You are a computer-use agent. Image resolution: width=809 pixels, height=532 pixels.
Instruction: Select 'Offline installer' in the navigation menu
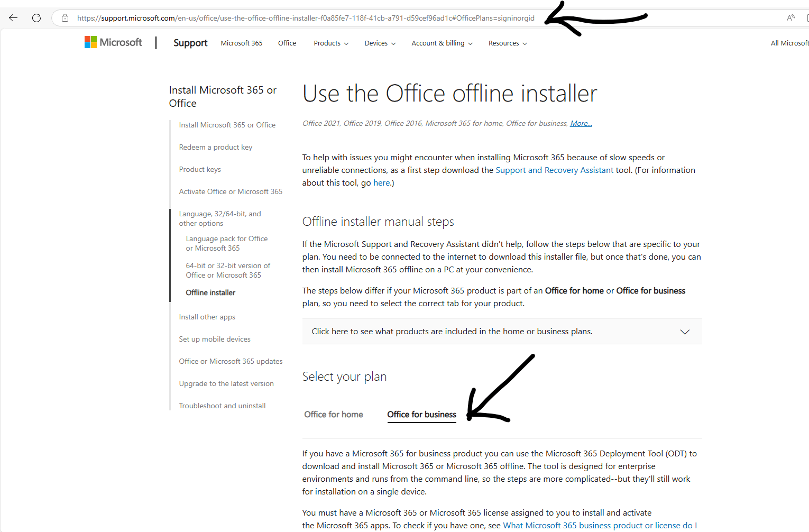click(210, 292)
